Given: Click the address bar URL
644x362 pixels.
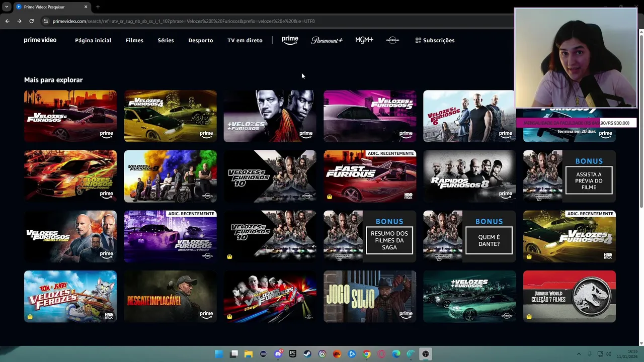Looking at the screenshot, I should (x=184, y=21).
